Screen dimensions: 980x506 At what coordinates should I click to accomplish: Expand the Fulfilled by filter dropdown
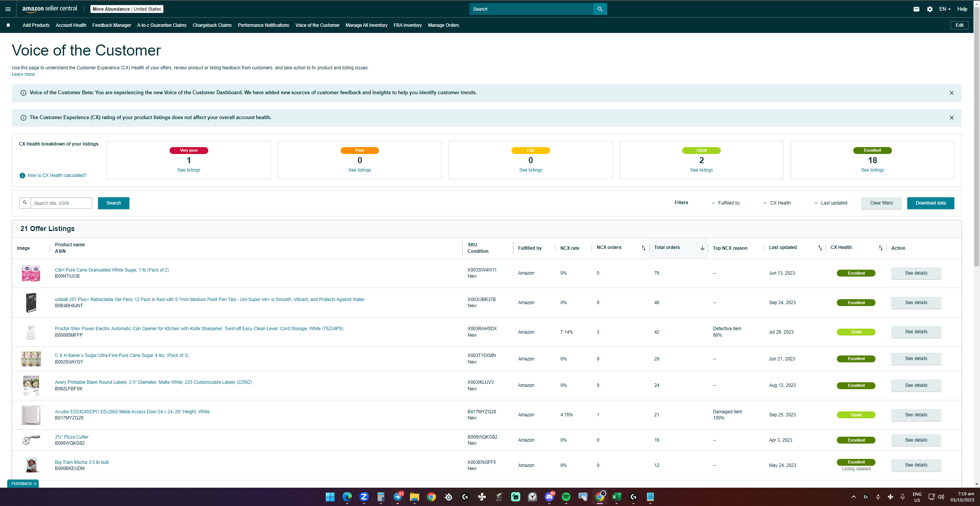(x=725, y=203)
